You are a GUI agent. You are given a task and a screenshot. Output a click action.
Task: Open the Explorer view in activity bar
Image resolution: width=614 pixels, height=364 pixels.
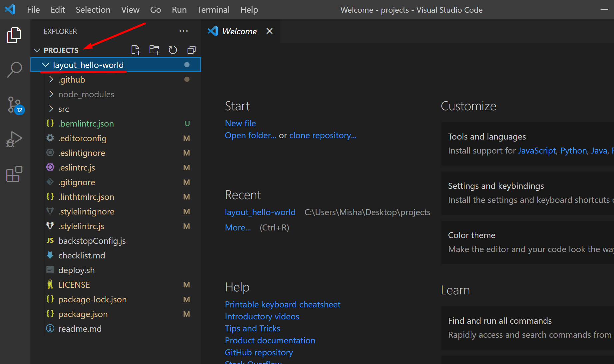coord(14,35)
